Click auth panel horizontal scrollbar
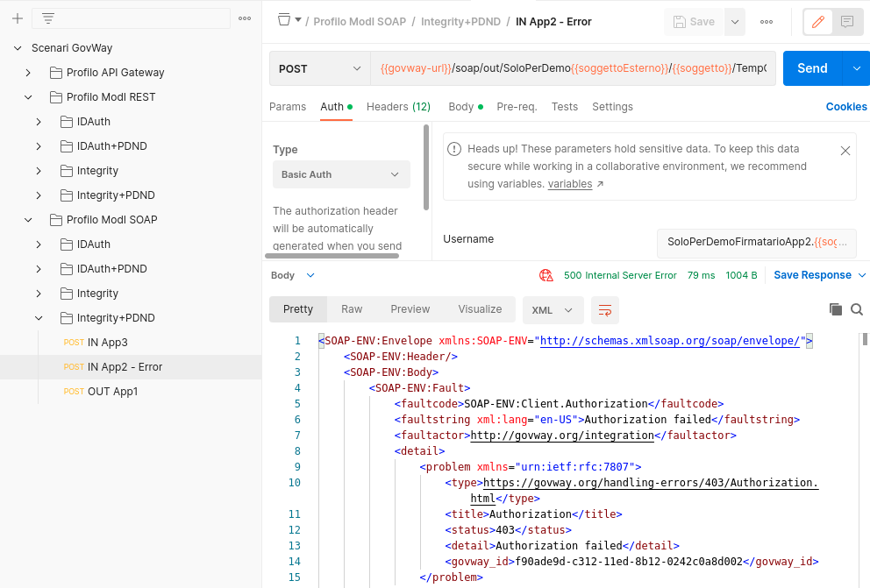This screenshot has width=870, height=588. click(x=332, y=256)
